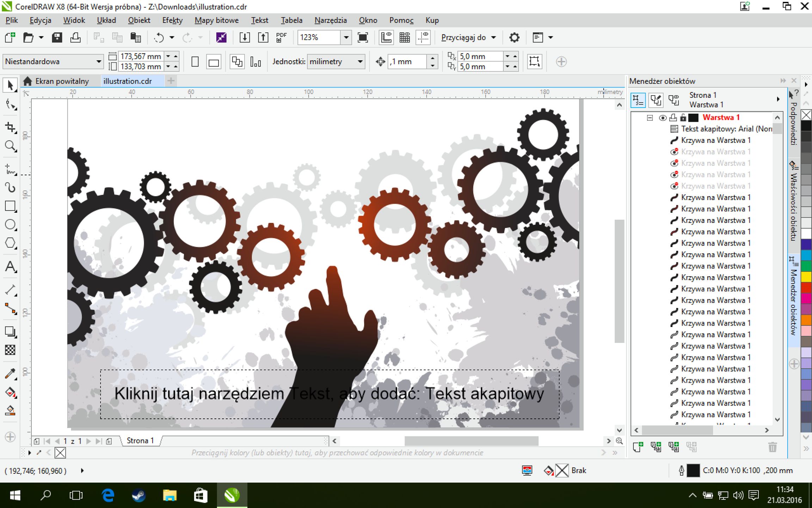Collapse the Warstwa 1 layer tree
Image resolution: width=812 pixels, height=508 pixels.
[x=650, y=118]
